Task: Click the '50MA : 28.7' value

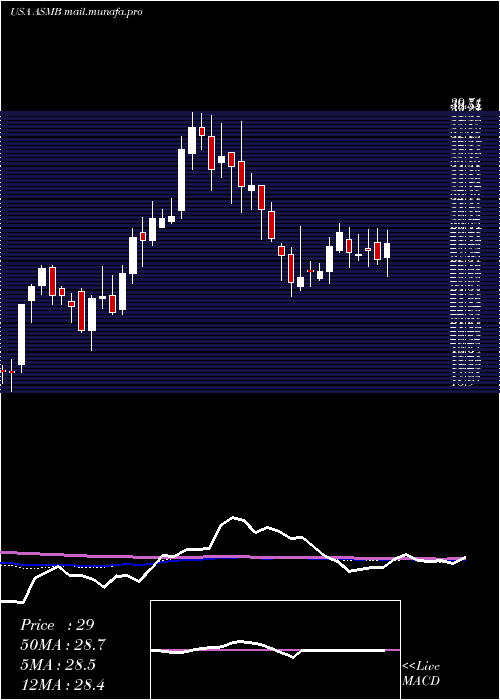Action: pos(63,645)
